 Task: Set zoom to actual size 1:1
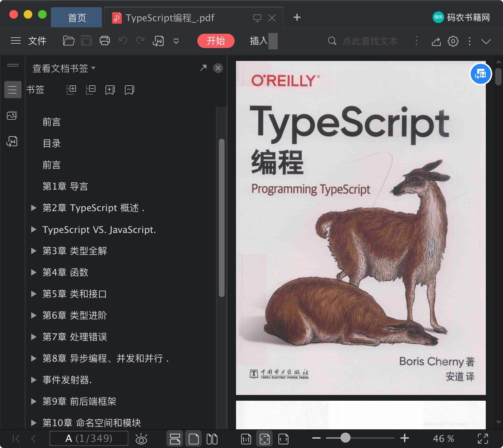point(246,439)
